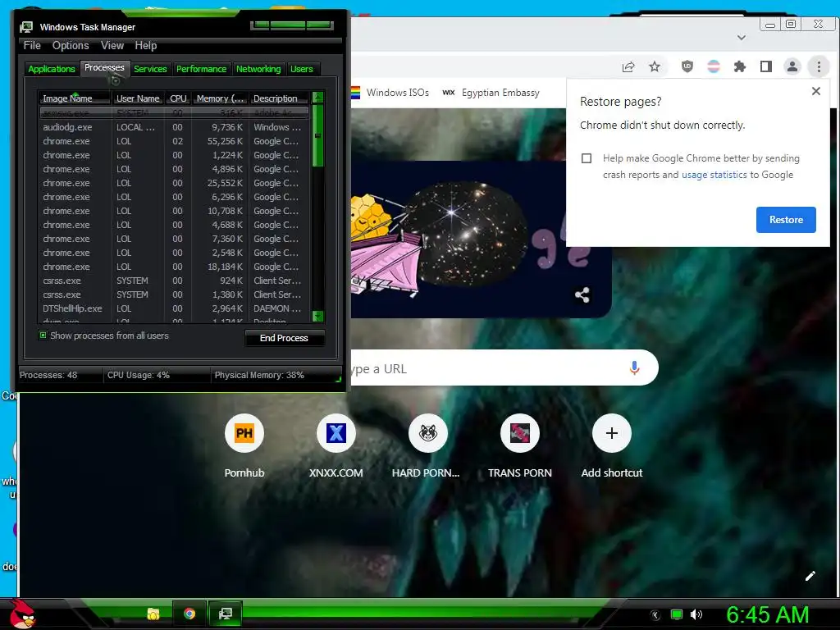The image size is (840, 630).
Task: Select chrome.exe using 55,256 K
Action: 174,141
